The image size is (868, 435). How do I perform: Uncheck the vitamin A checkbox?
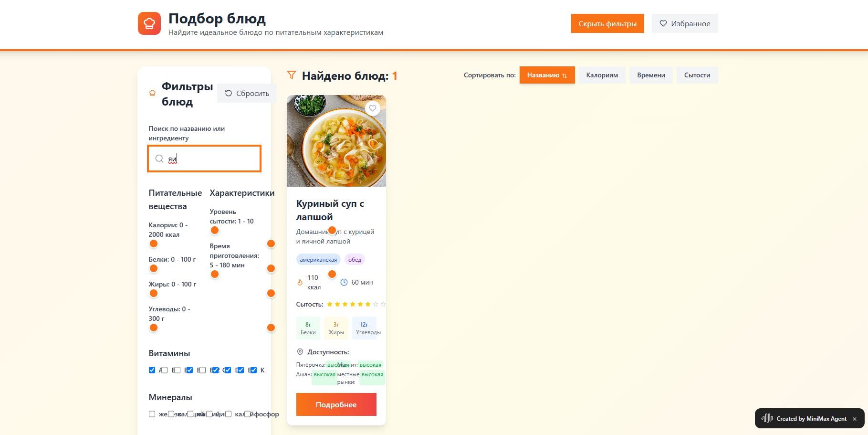[x=152, y=370]
